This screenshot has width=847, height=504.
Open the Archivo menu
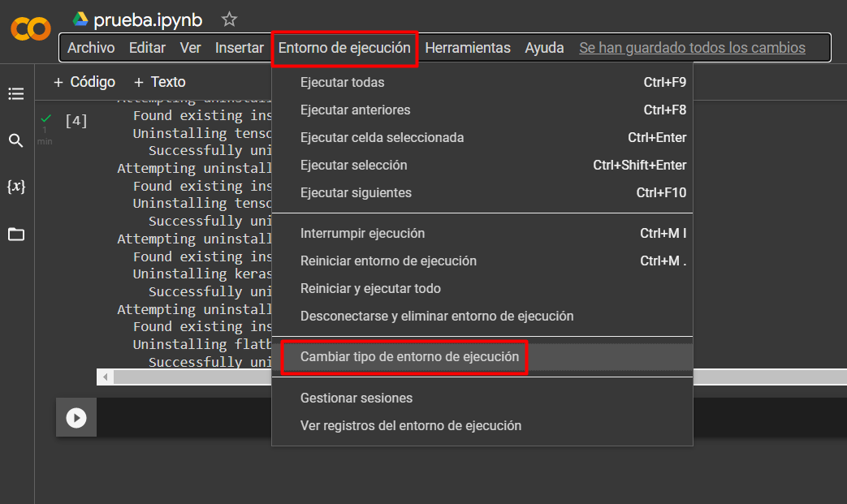[91, 48]
